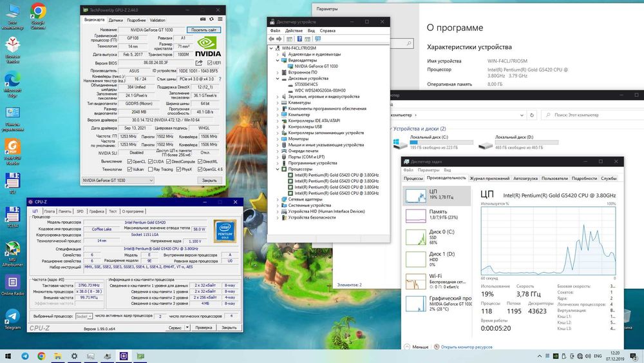
Task: Collapse the Видеоадаптеры tree node
Action: (278, 60)
